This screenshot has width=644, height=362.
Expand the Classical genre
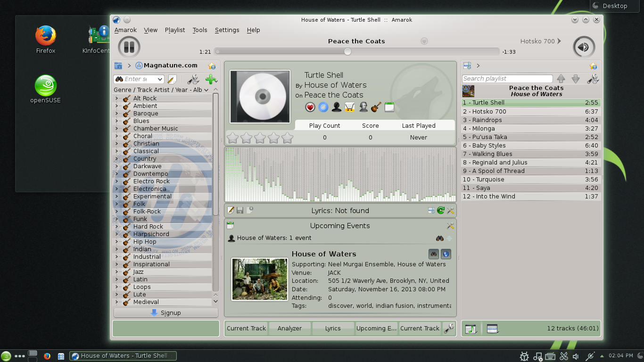point(116,151)
